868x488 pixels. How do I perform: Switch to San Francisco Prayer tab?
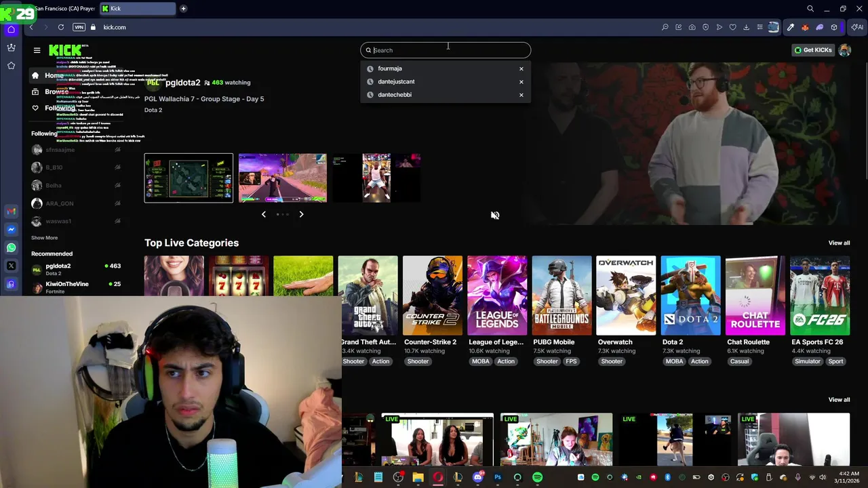coord(65,9)
